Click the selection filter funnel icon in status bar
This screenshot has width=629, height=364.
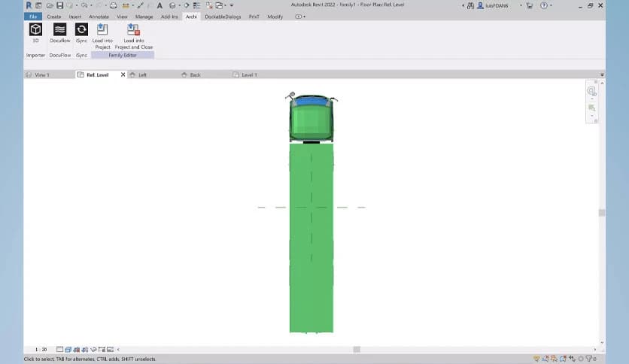(589, 359)
